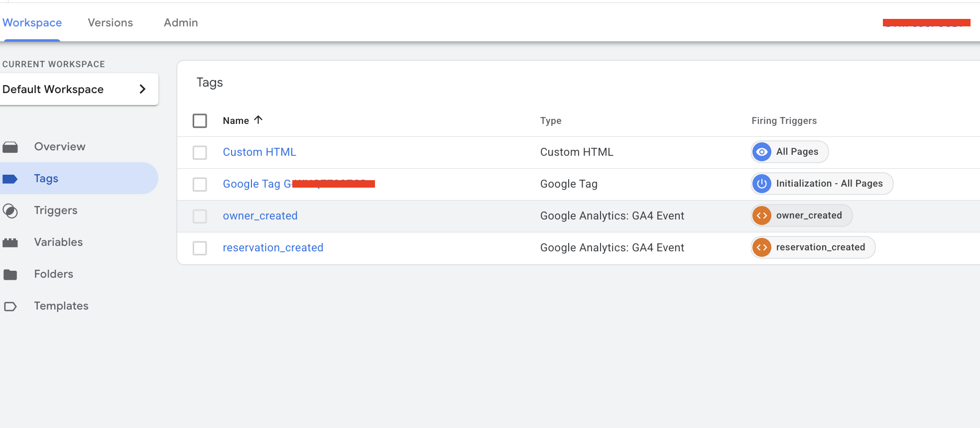Image resolution: width=980 pixels, height=428 pixels.
Task: Click the Templates outline tag icon
Action: (10, 307)
